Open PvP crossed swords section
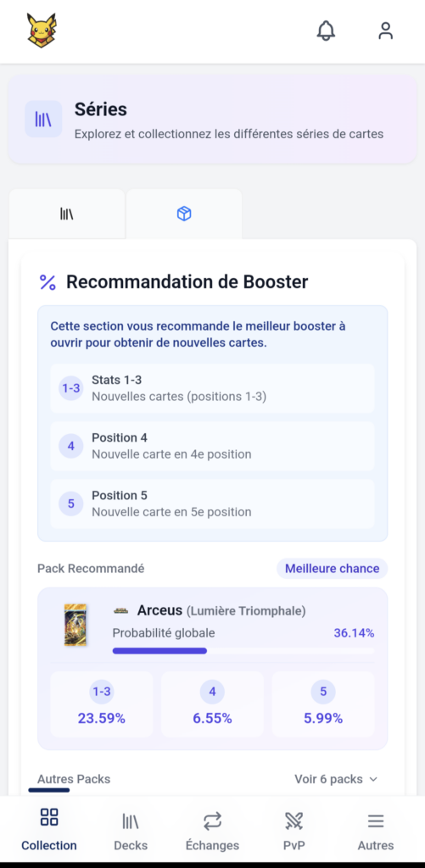 click(294, 829)
